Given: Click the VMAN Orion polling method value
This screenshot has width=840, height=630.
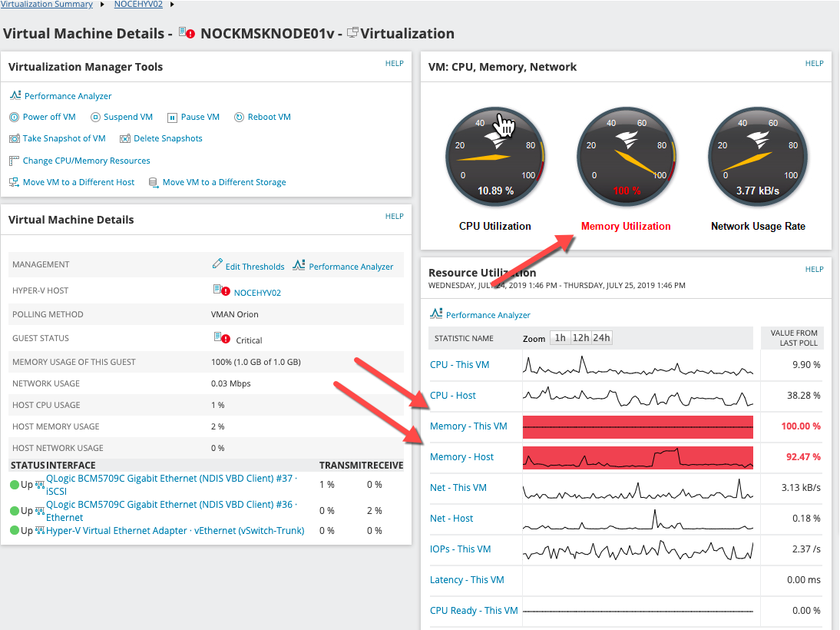Looking at the screenshot, I should (x=235, y=314).
